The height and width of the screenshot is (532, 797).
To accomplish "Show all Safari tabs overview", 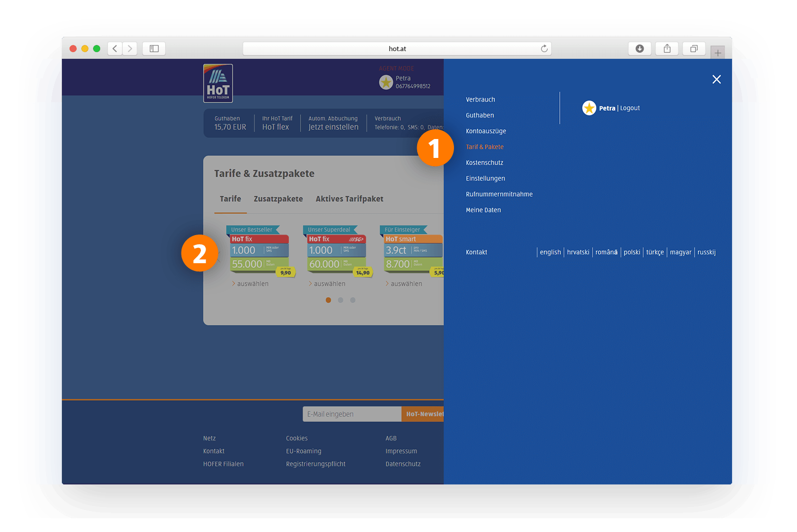I will click(694, 49).
